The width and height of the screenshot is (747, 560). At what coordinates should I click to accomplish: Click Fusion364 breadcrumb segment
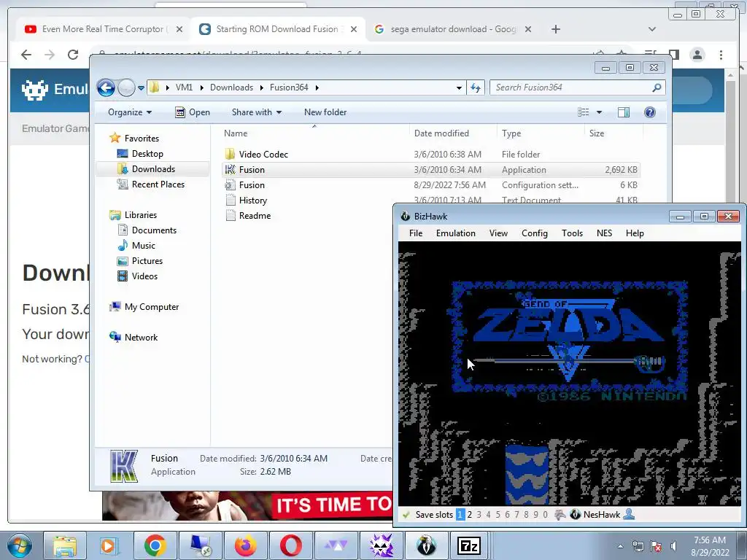[289, 87]
